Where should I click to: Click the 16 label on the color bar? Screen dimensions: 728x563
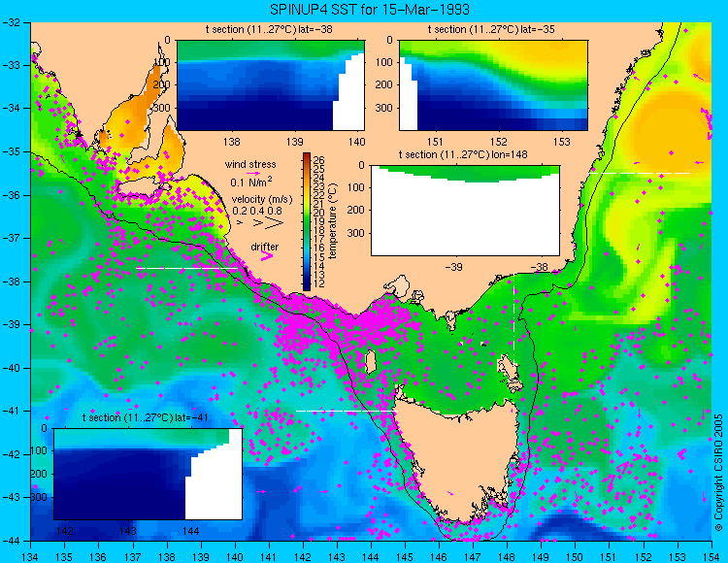(x=319, y=248)
